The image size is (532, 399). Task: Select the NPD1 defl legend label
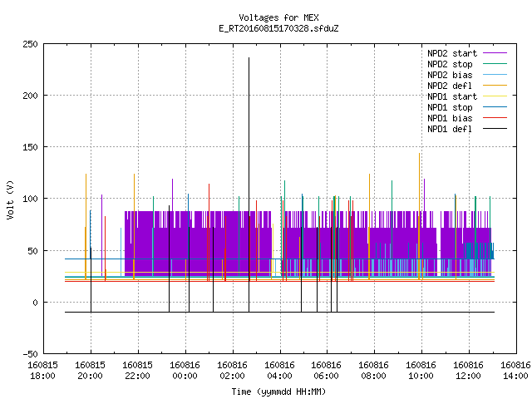450,129
